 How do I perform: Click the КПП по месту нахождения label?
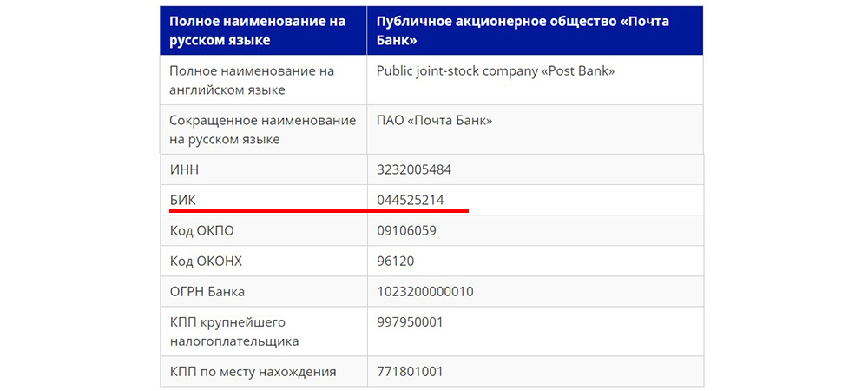(x=253, y=372)
